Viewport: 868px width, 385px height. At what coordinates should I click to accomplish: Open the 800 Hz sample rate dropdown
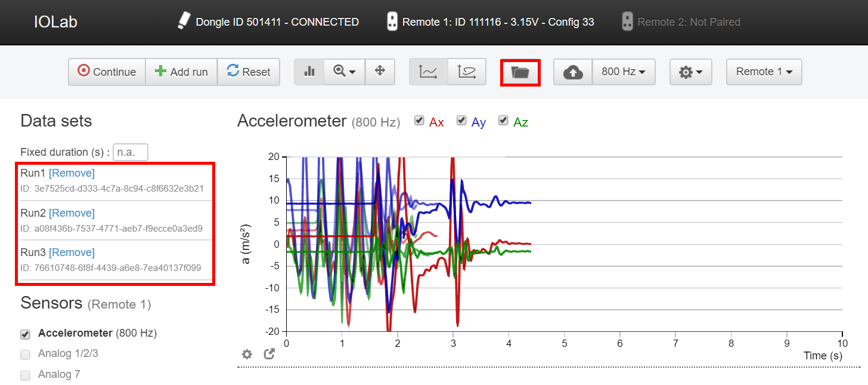click(624, 72)
